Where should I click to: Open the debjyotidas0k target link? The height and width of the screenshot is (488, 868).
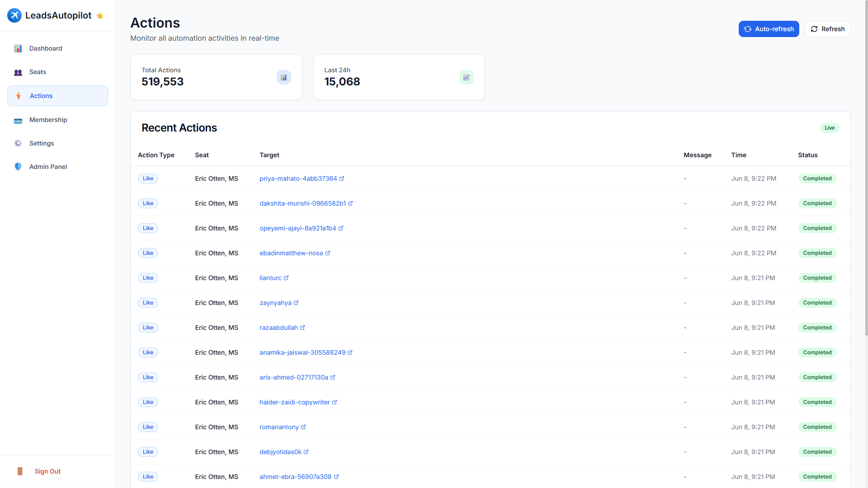280,452
